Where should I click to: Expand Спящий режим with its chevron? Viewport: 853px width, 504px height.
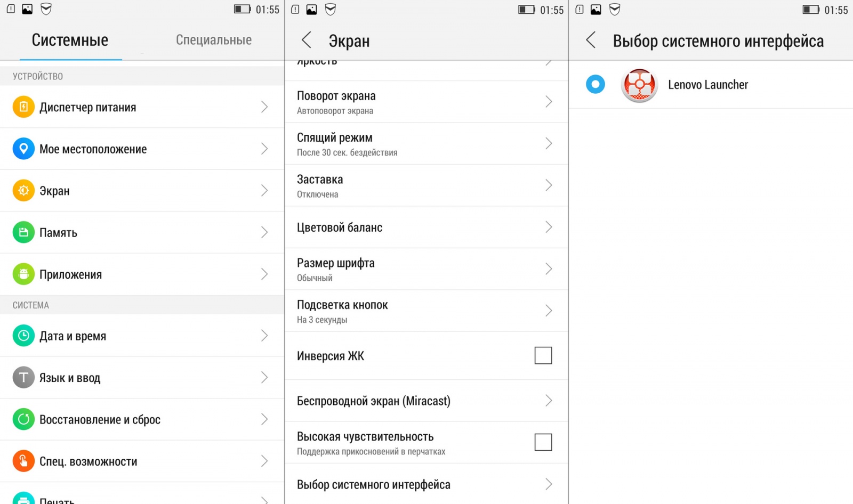pyautogui.click(x=549, y=143)
